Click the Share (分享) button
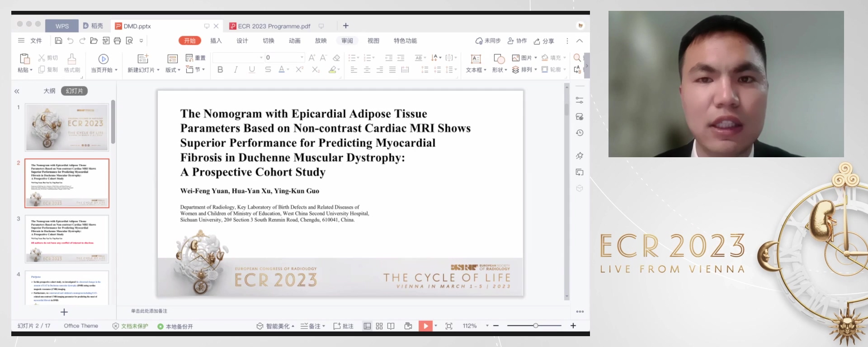Screen dimensions: 868x347 pyautogui.click(x=544, y=41)
